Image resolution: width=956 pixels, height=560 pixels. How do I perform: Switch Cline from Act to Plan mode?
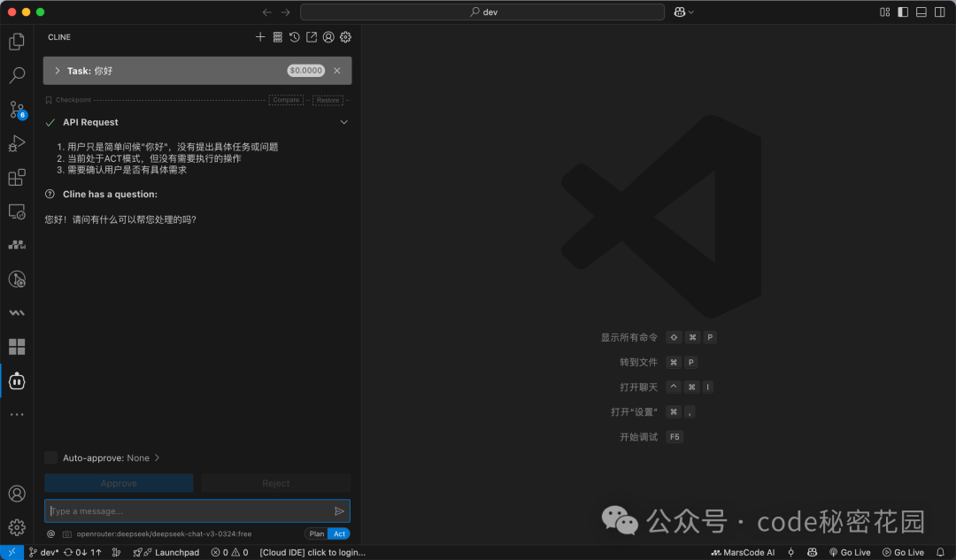316,533
